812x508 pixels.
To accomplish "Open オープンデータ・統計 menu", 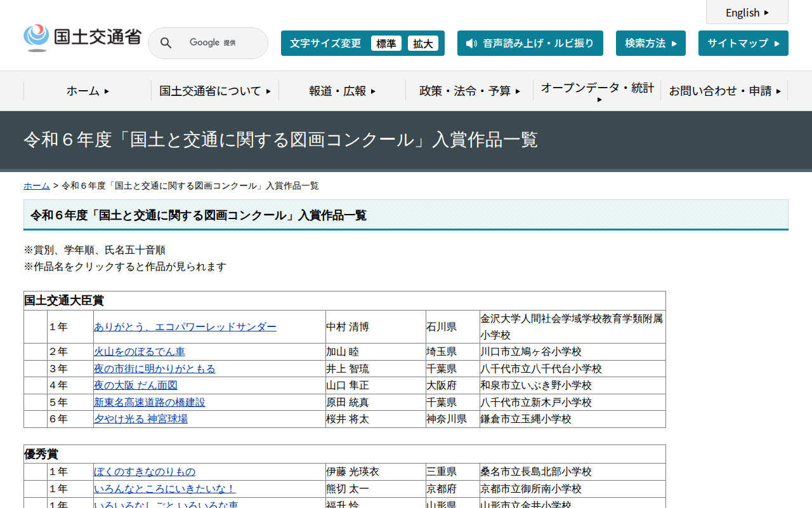I will point(597,91).
